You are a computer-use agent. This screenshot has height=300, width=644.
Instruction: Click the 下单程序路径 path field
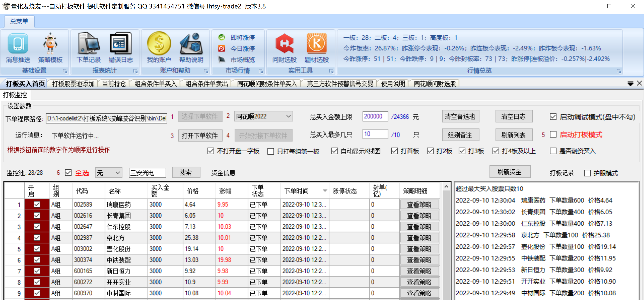107,118
